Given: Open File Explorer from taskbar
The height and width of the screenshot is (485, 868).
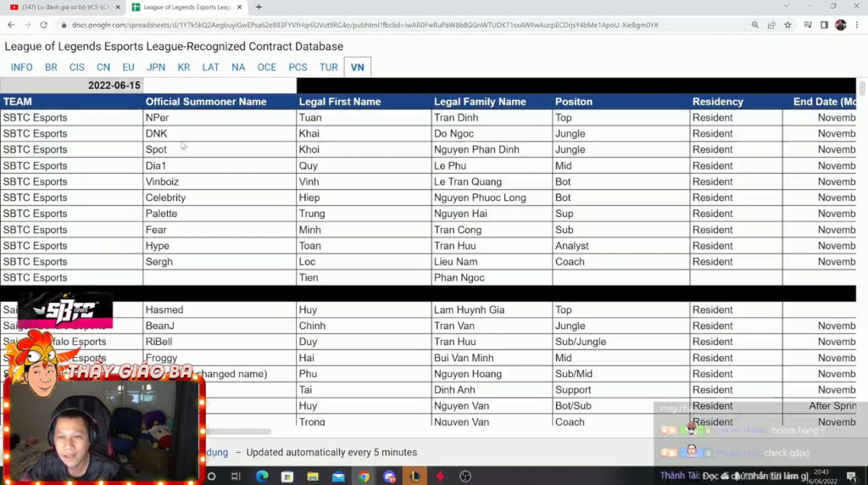Looking at the screenshot, I should pos(313,477).
